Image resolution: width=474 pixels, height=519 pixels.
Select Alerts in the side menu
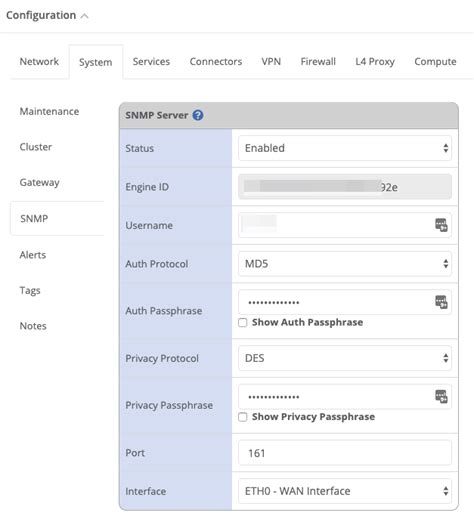point(33,255)
